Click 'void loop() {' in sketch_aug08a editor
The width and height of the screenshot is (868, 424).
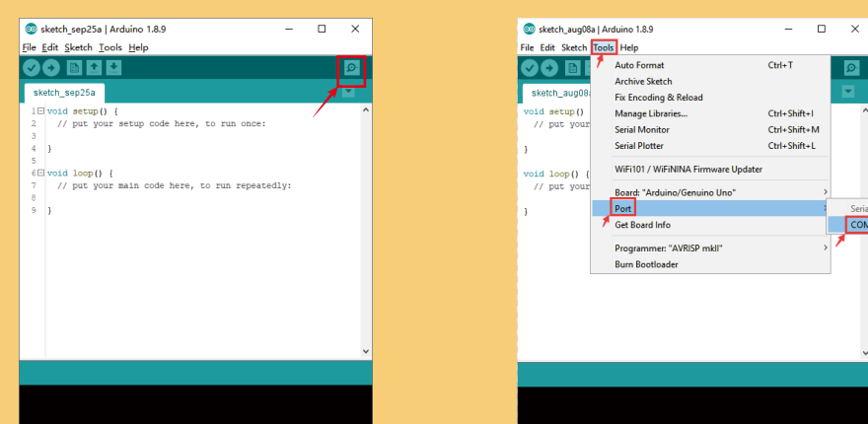click(556, 174)
